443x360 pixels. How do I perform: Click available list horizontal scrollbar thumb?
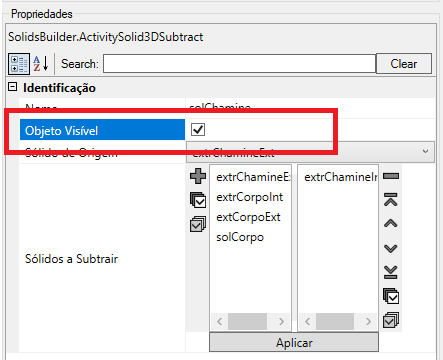(x=247, y=321)
